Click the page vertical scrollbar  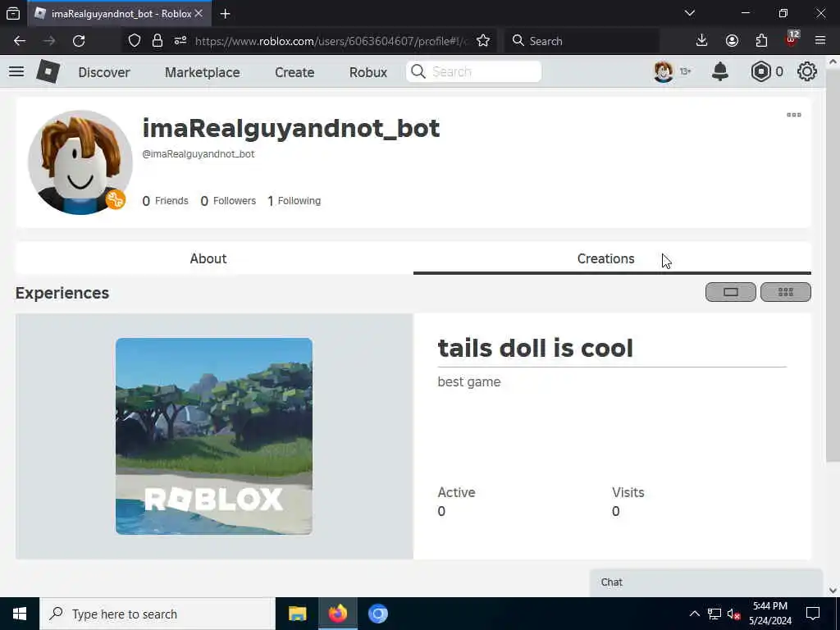833,265
